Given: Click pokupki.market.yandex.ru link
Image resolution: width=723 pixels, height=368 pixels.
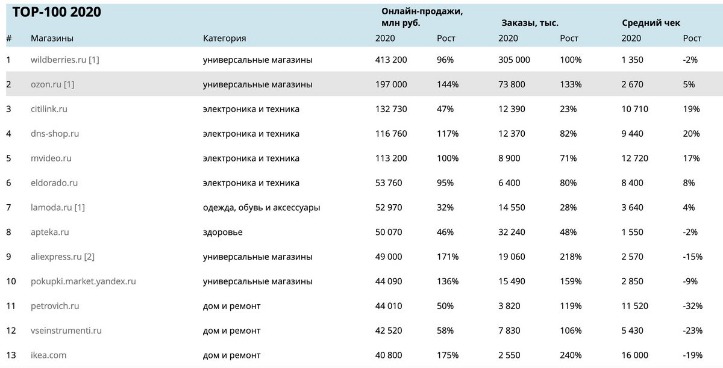Looking at the screenshot, I should click(x=83, y=281).
